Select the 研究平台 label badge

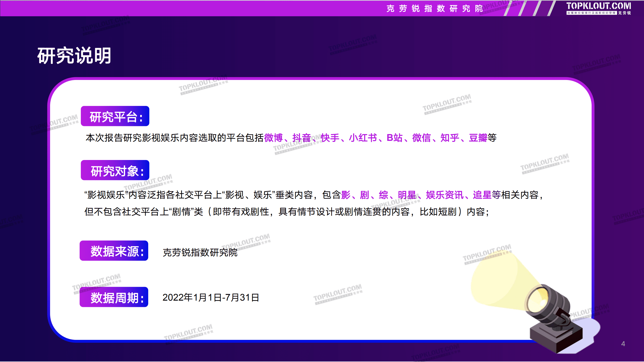[x=115, y=116]
